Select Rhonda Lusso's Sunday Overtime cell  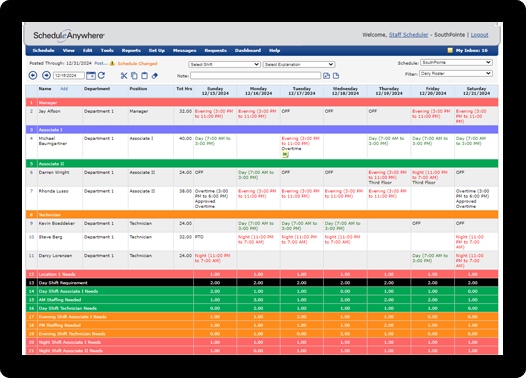[215, 199]
